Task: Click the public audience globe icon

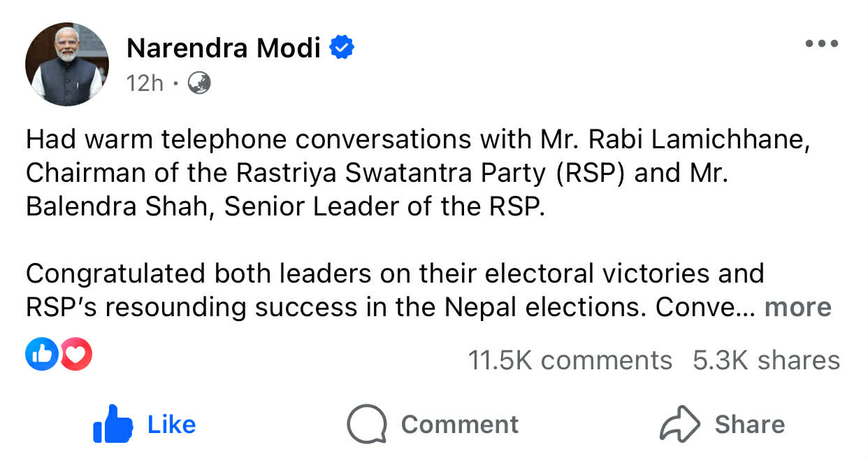Action: click(x=199, y=84)
